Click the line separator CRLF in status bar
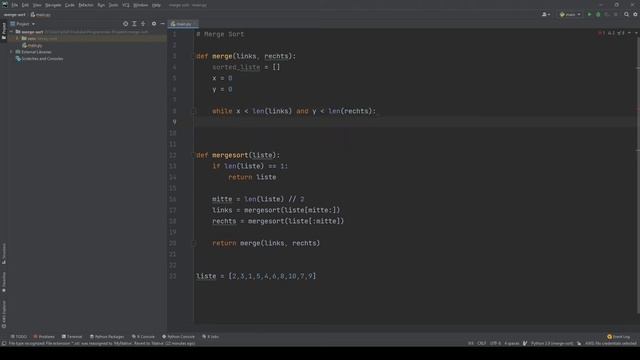 [482, 343]
